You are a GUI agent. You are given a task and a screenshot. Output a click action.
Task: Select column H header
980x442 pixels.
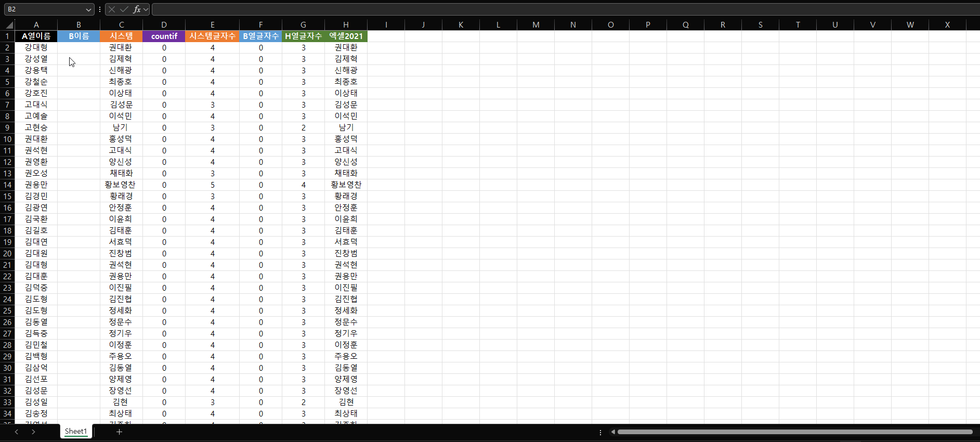pyautogui.click(x=346, y=24)
